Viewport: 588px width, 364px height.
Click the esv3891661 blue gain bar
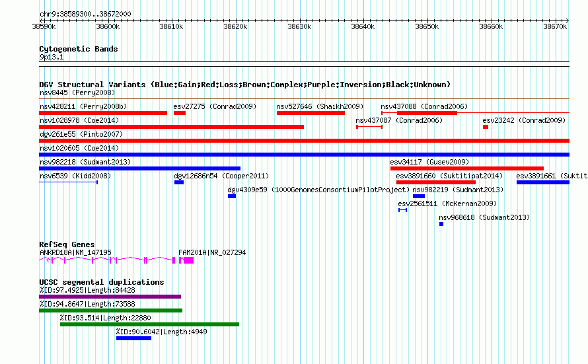(x=543, y=182)
